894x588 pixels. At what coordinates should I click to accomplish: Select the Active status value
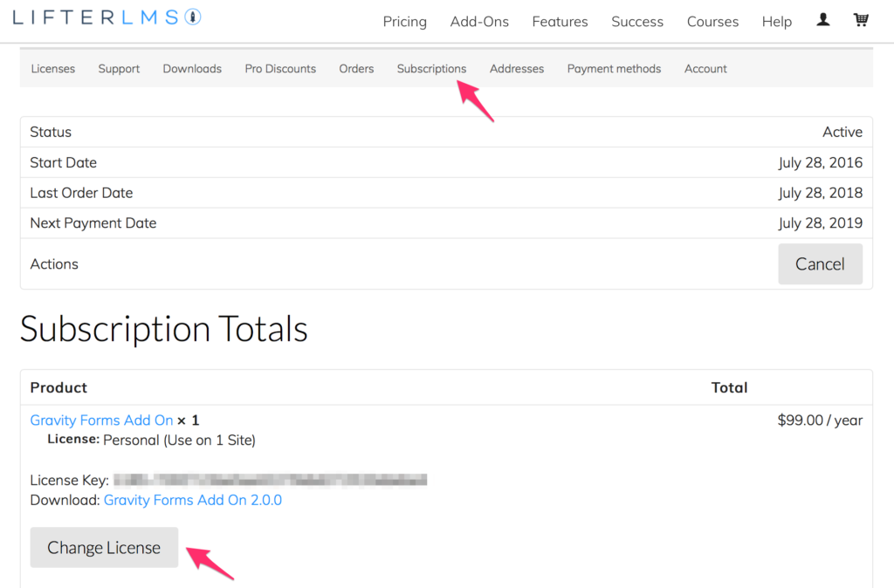842,132
